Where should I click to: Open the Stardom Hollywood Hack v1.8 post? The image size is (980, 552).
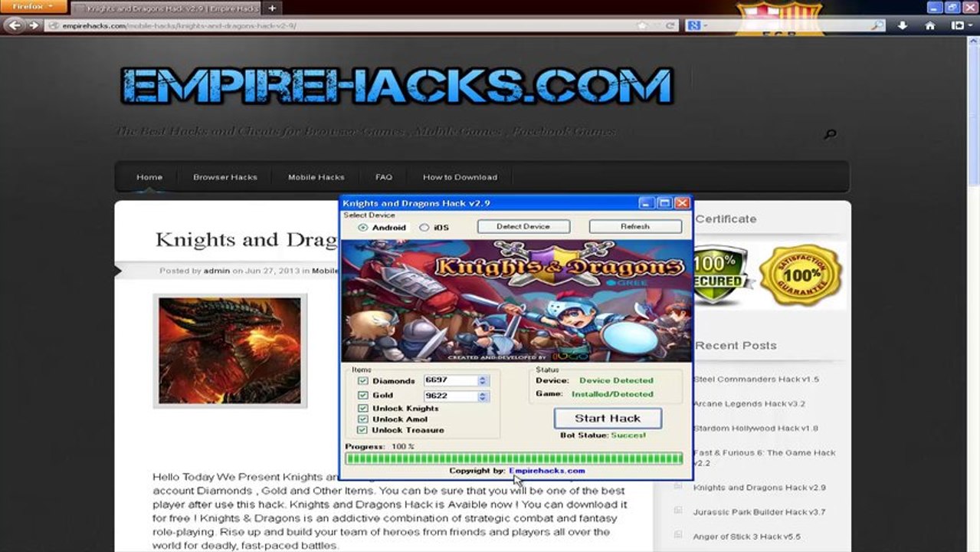click(755, 428)
